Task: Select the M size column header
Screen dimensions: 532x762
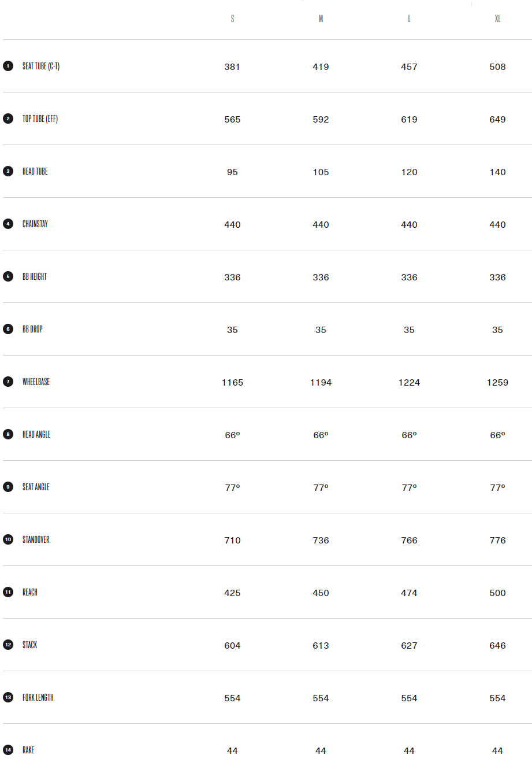Action: (x=321, y=19)
